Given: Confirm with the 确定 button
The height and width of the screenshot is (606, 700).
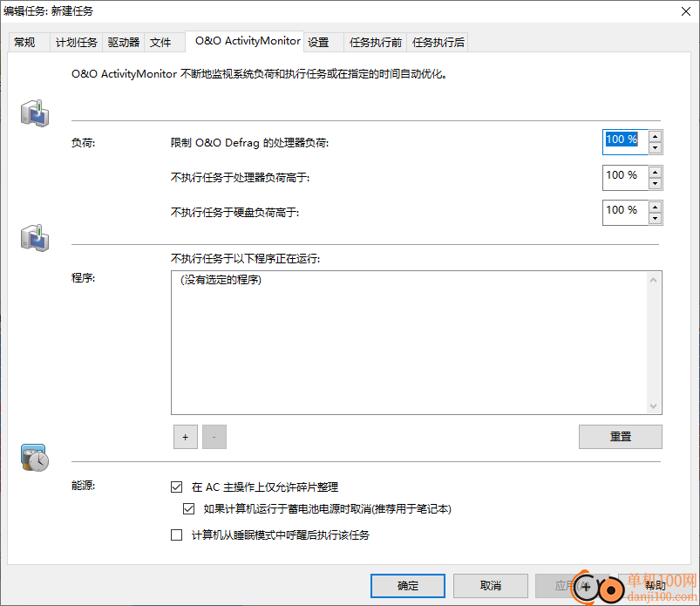Looking at the screenshot, I should click(408, 585).
